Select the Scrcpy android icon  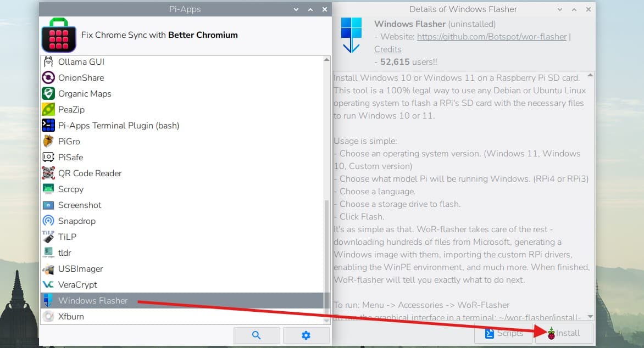click(x=48, y=189)
